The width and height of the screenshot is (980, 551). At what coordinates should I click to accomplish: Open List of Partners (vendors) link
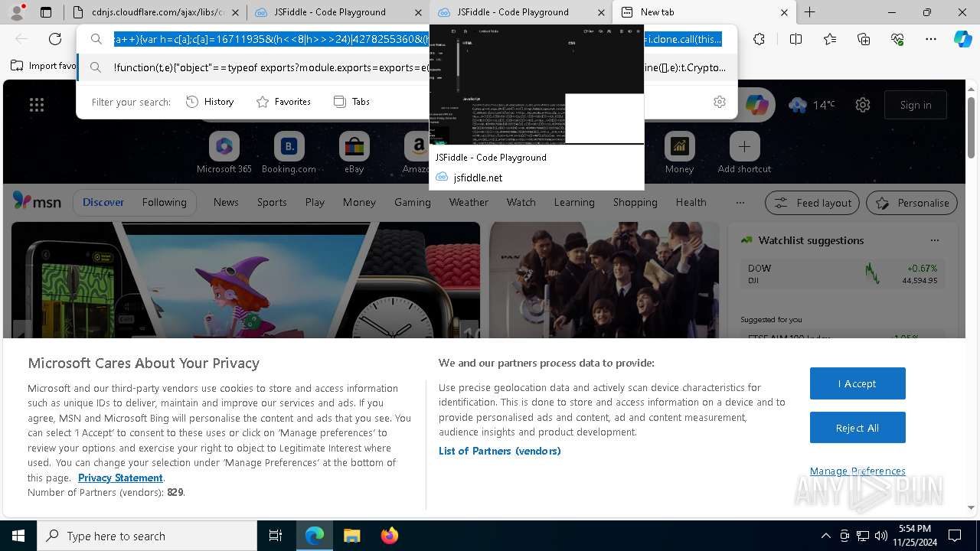coord(500,451)
